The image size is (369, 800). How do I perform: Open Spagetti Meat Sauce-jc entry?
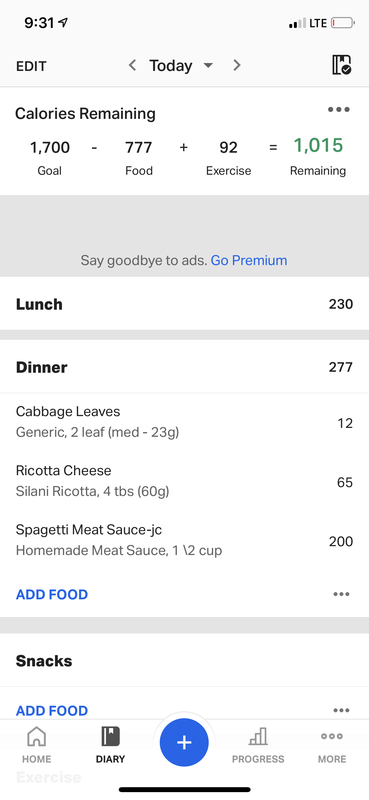tap(184, 540)
